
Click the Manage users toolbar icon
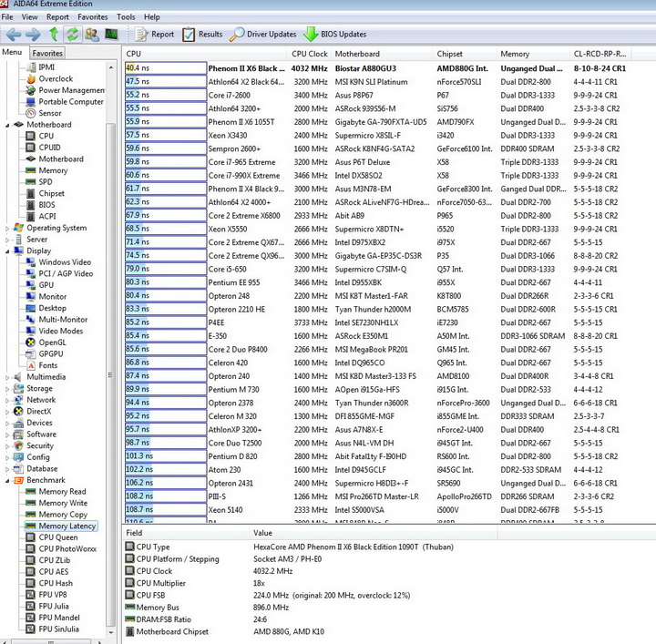point(92,34)
